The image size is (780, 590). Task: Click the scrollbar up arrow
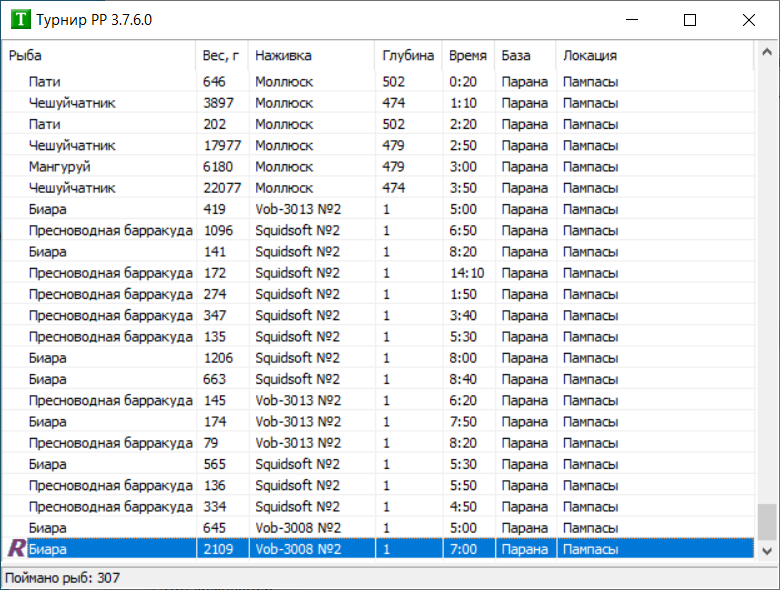[767, 52]
